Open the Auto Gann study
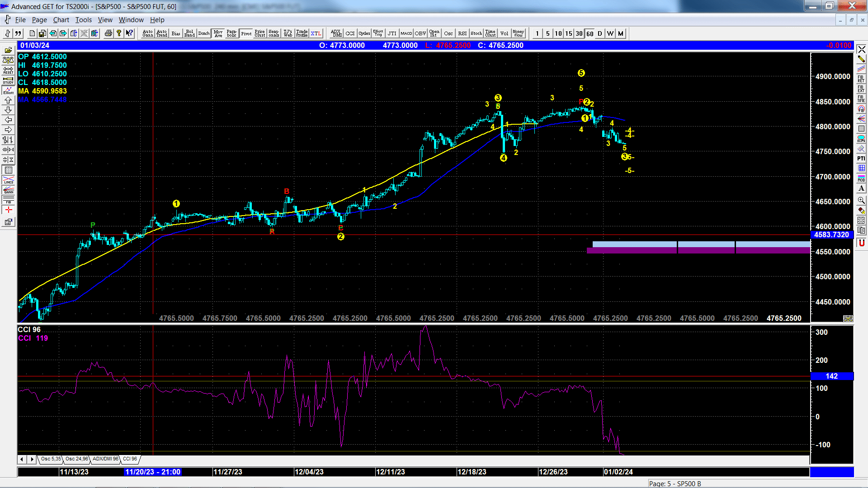The width and height of the screenshot is (868, 488). pyautogui.click(x=148, y=33)
